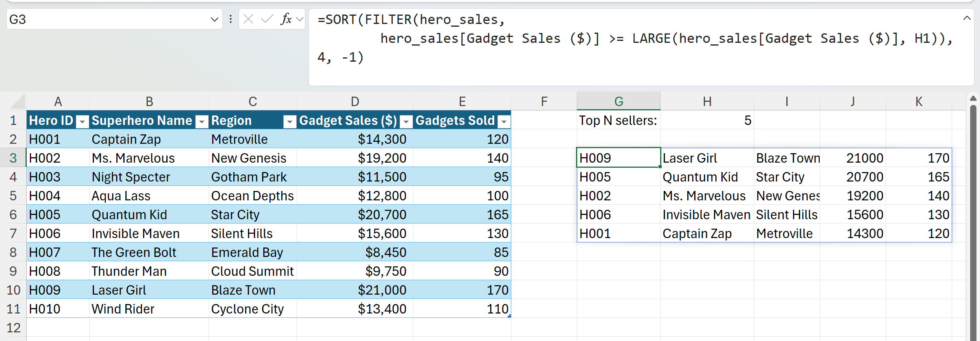Select the column D header

click(355, 102)
